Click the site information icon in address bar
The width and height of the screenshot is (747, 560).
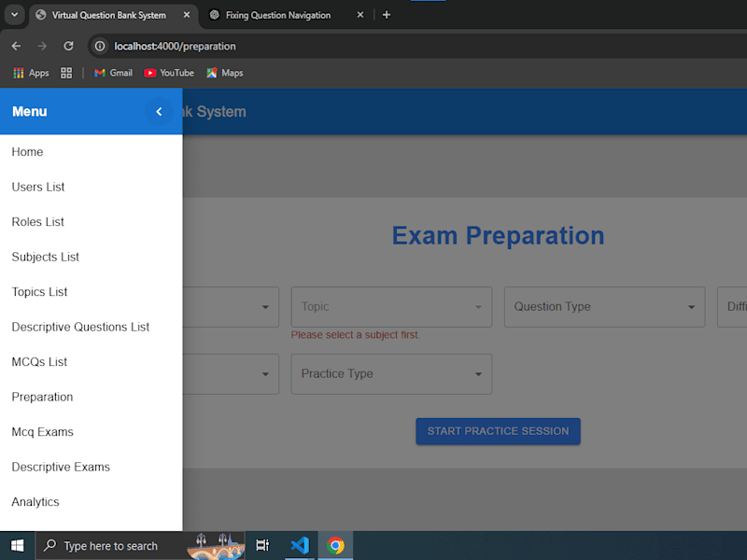[100, 46]
